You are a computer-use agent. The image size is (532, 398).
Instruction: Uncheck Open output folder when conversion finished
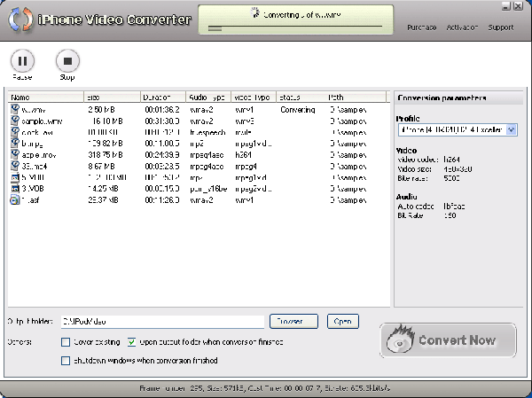pyautogui.click(x=132, y=341)
